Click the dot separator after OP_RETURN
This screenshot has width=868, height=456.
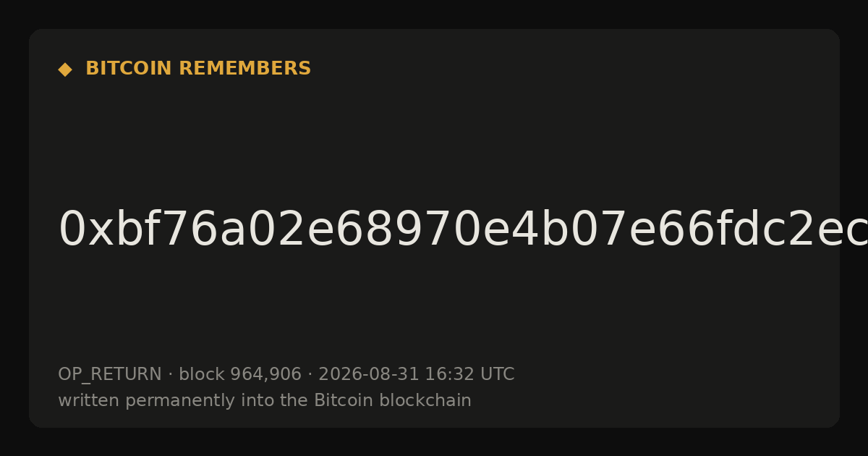tap(170, 375)
